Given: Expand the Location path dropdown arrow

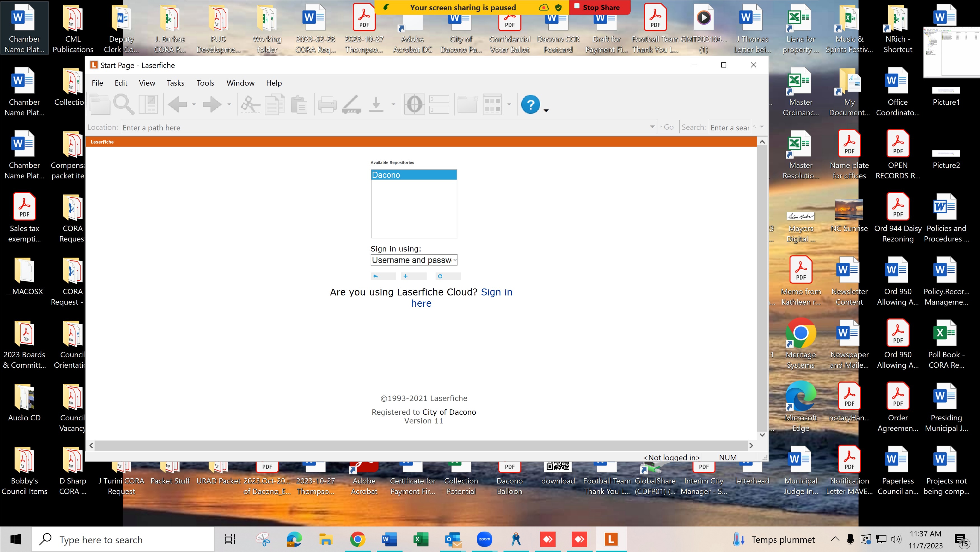Looking at the screenshot, I should [652, 127].
